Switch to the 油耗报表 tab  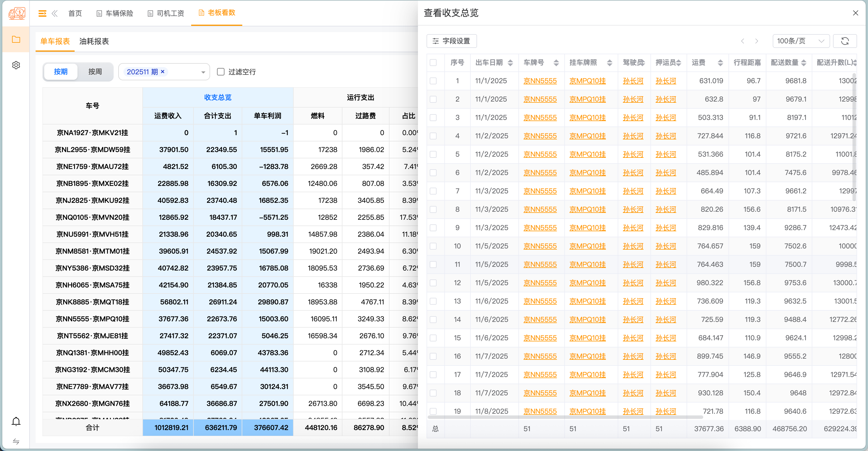[94, 41]
